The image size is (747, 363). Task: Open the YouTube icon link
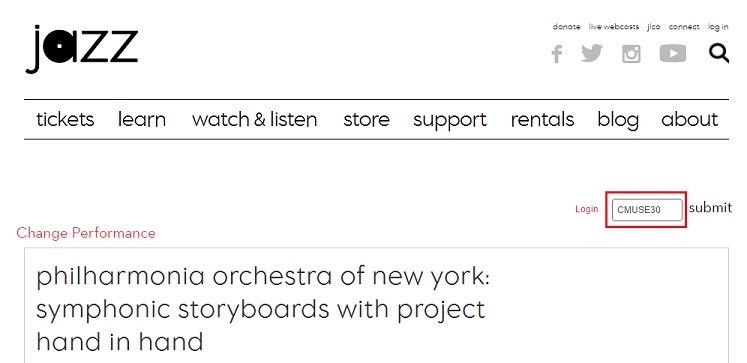(x=673, y=53)
